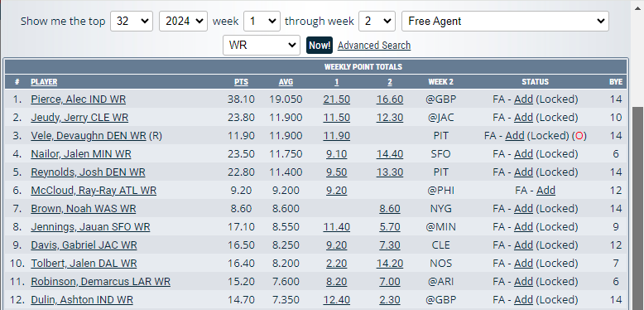The height and width of the screenshot is (310, 644).
Task: Click Add link for Jennings, Jauan
Action: (x=524, y=227)
